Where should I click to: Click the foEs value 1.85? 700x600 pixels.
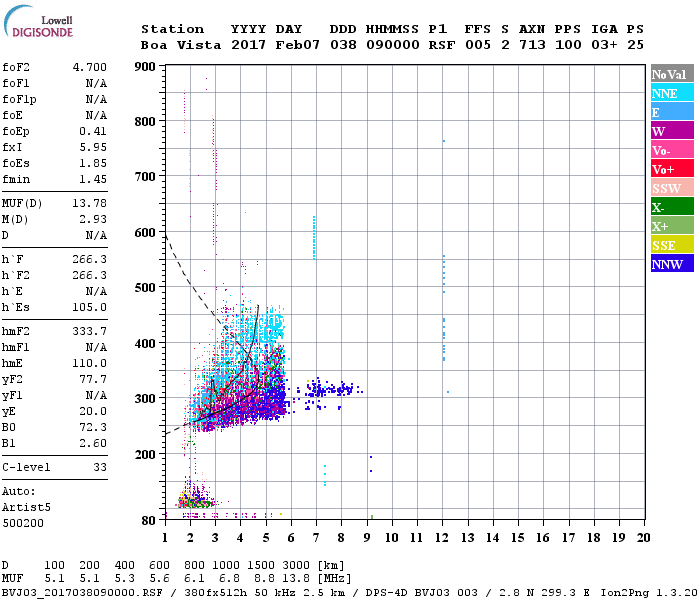93,163
